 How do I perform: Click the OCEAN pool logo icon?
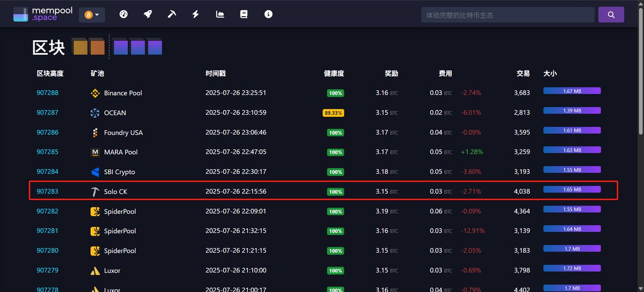click(x=95, y=113)
